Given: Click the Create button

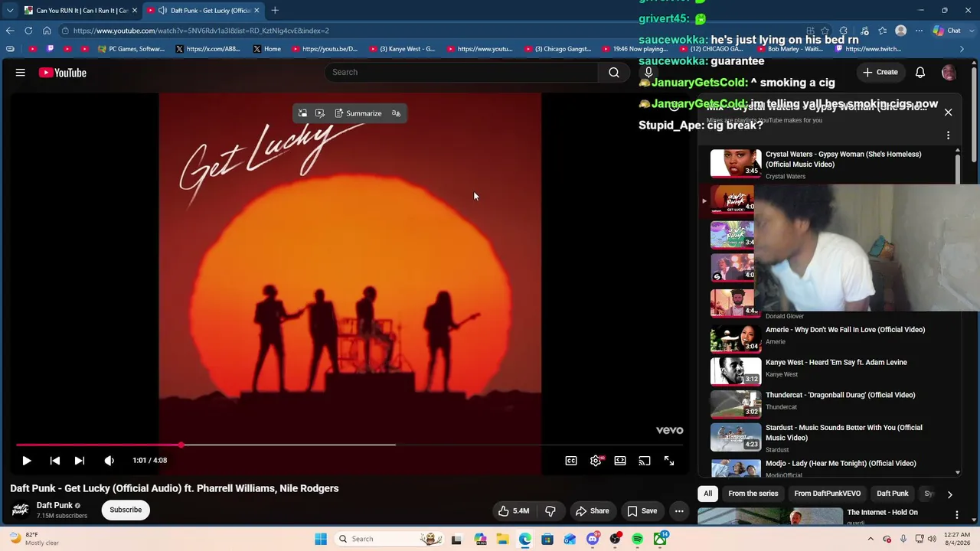Looking at the screenshot, I should pos(880,72).
